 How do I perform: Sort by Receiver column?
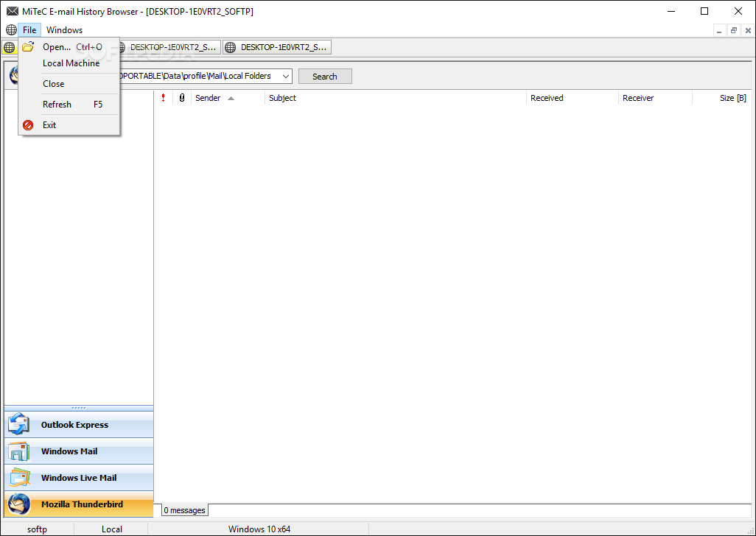(655, 98)
